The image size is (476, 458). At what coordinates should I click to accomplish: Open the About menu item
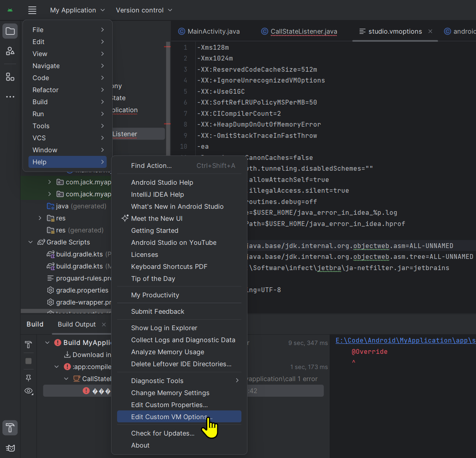(x=179, y=445)
